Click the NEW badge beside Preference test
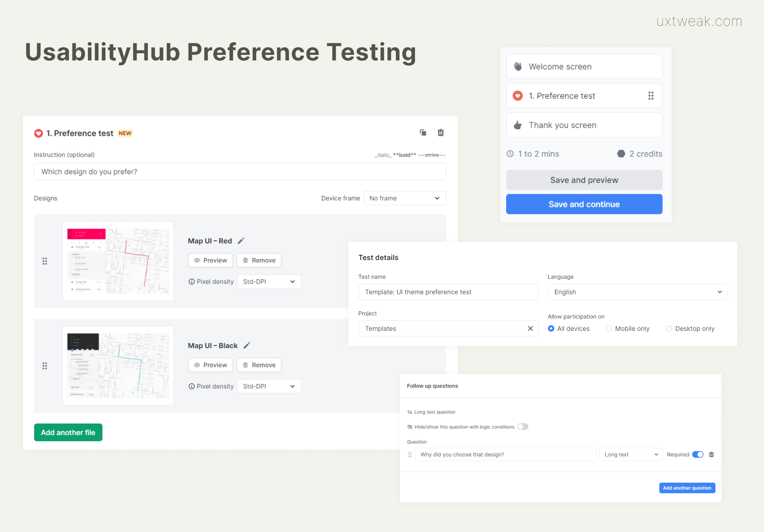The width and height of the screenshot is (764, 532). point(125,133)
